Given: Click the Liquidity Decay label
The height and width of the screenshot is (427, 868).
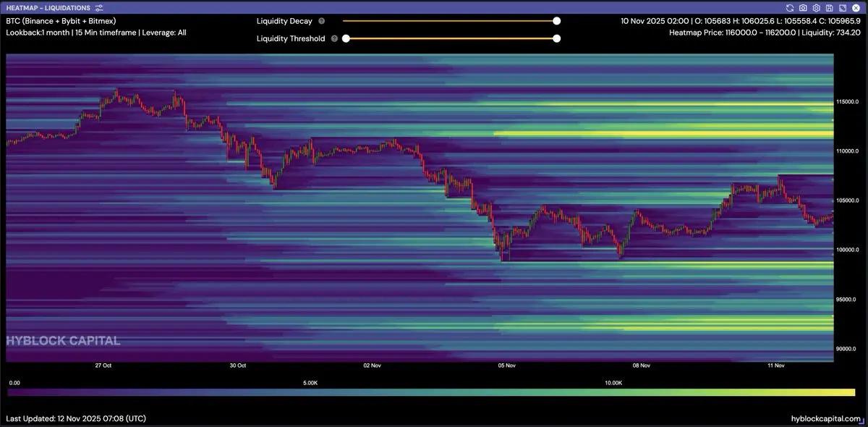Looking at the screenshot, I should point(284,21).
